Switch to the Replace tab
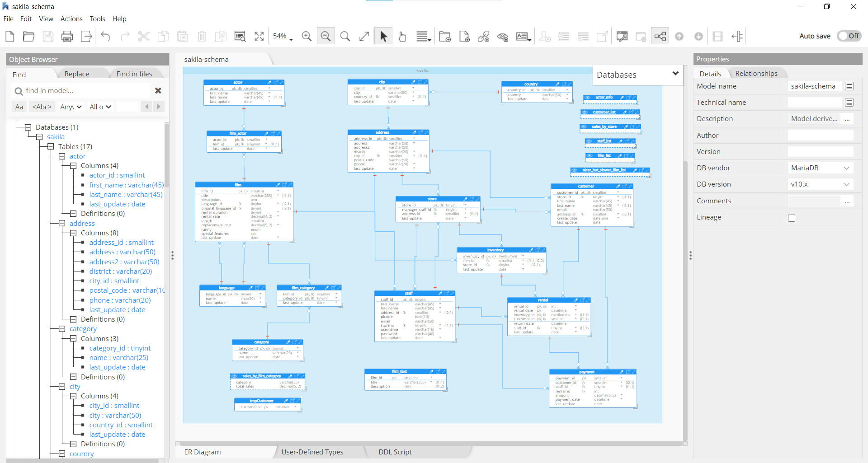Screen dimensions: 868x463 pos(77,74)
